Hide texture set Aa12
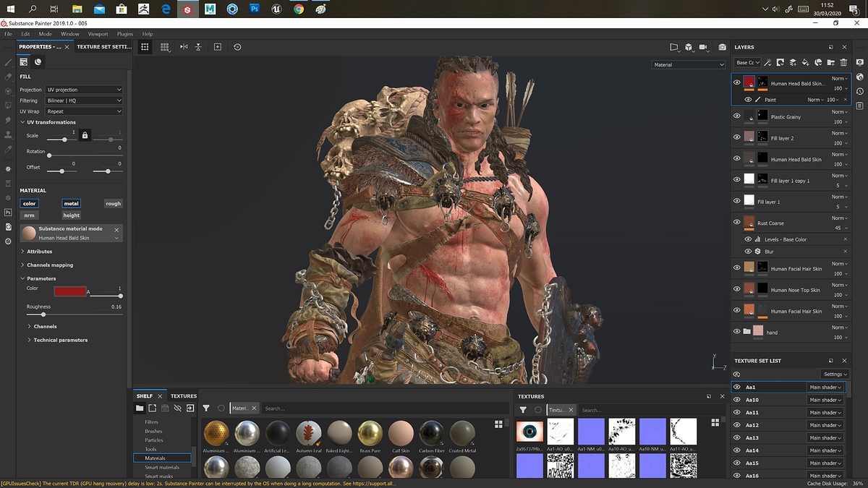 [737, 425]
